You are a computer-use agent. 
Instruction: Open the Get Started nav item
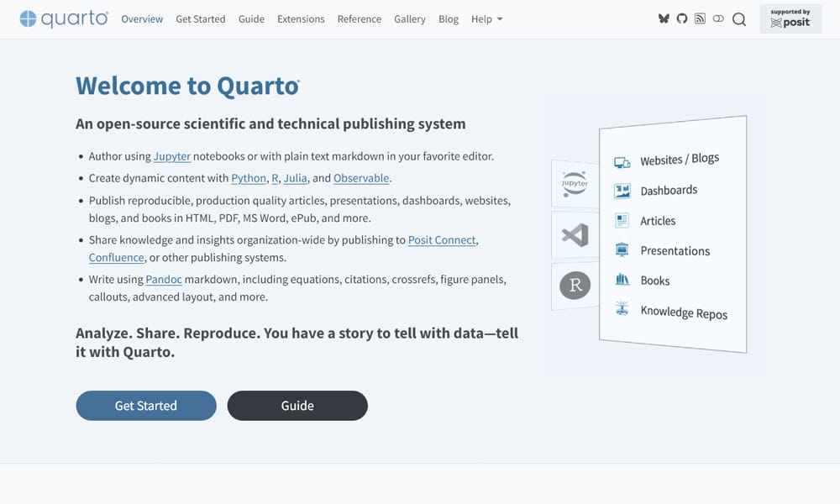[x=200, y=18]
